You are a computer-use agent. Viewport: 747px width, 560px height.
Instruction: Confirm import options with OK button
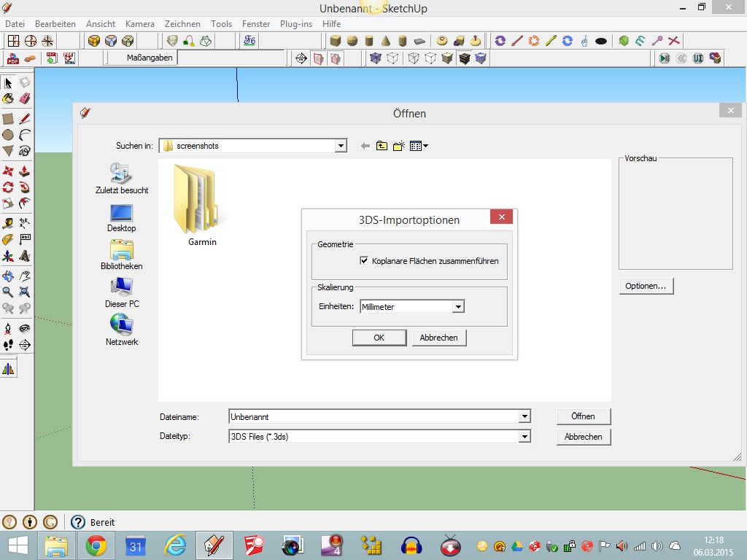pos(379,338)
